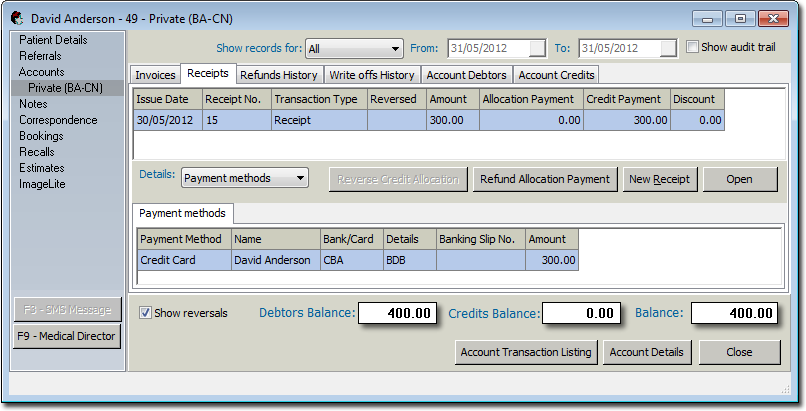The width and height of the screenshot is (806, 411).
Task: Expand the Show records for dropdown
Action: tap(354, 48)
